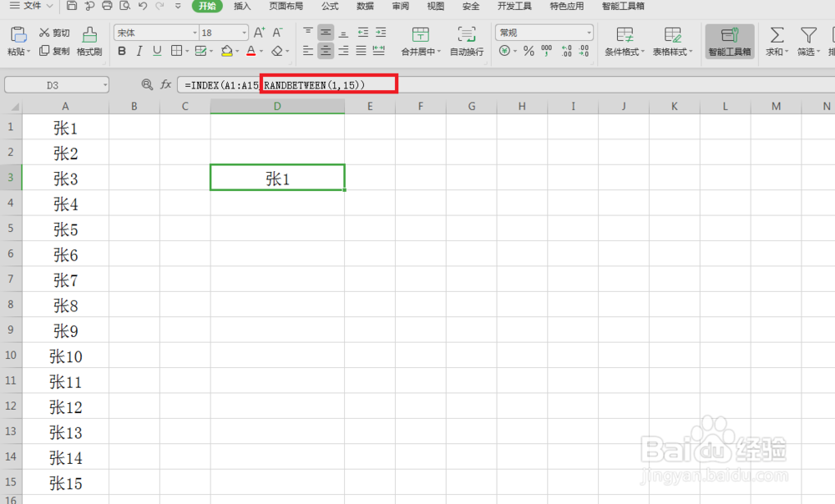Open the 文件 file menu
This screenshot has width=835, height=504.
click(32, 6)
